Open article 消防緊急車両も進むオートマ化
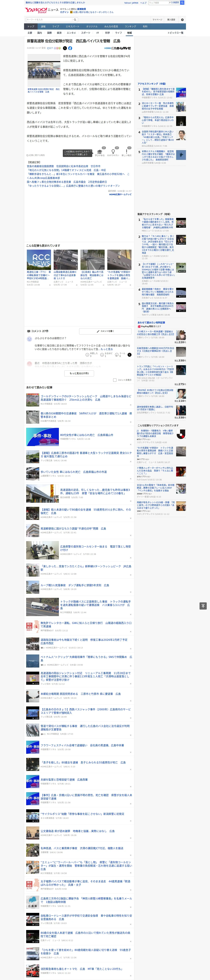 (x=82, y=969)
